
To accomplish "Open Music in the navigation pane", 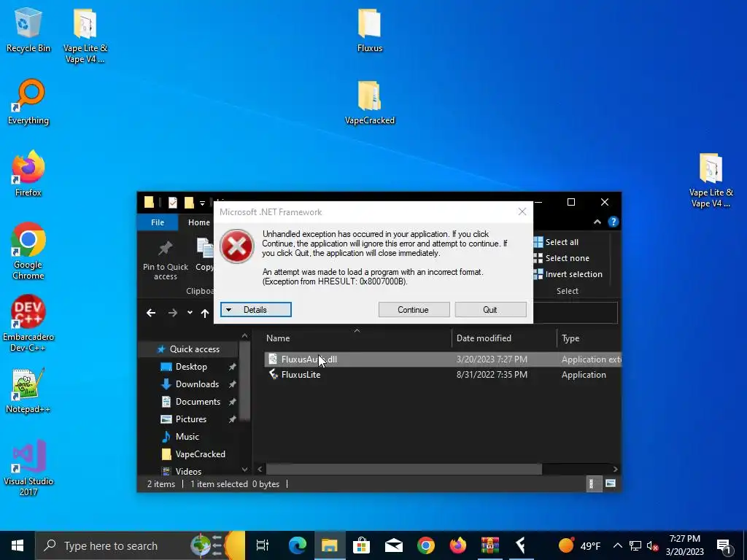I will [187, 437].
